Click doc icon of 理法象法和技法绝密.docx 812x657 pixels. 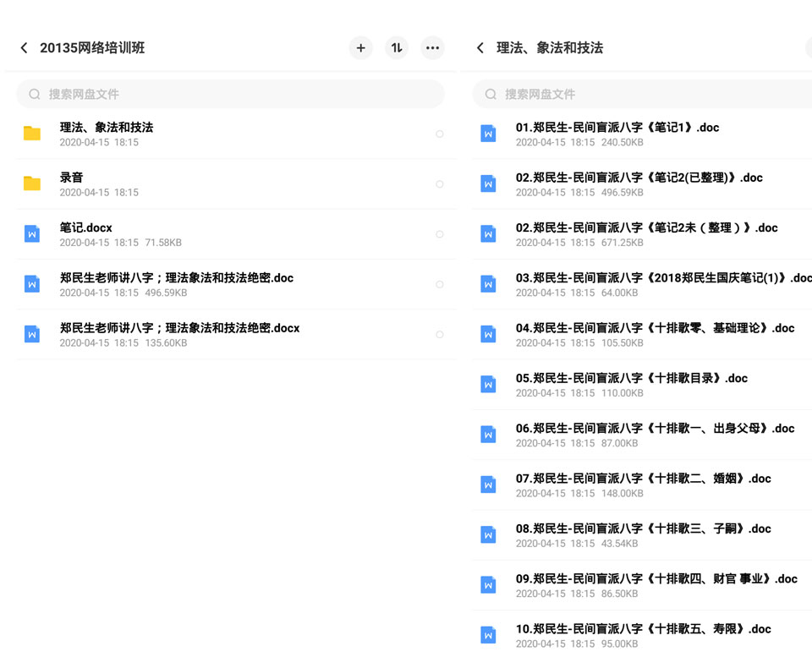point(32,335)
